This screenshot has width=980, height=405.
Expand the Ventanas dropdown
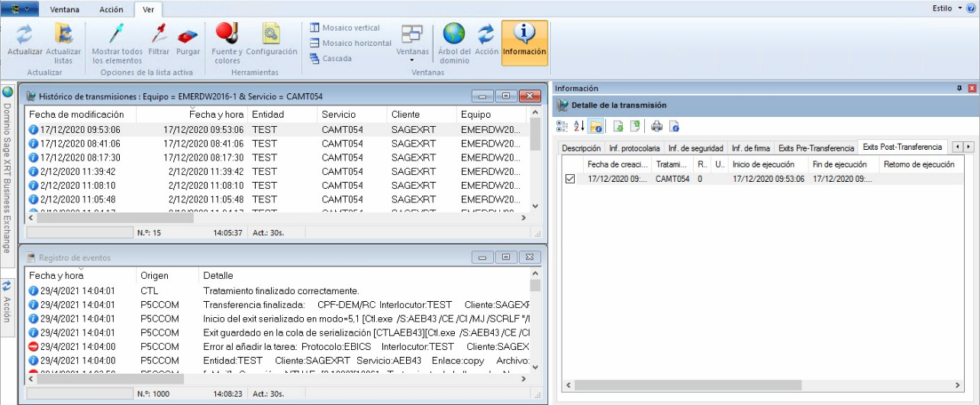point(412,60)
